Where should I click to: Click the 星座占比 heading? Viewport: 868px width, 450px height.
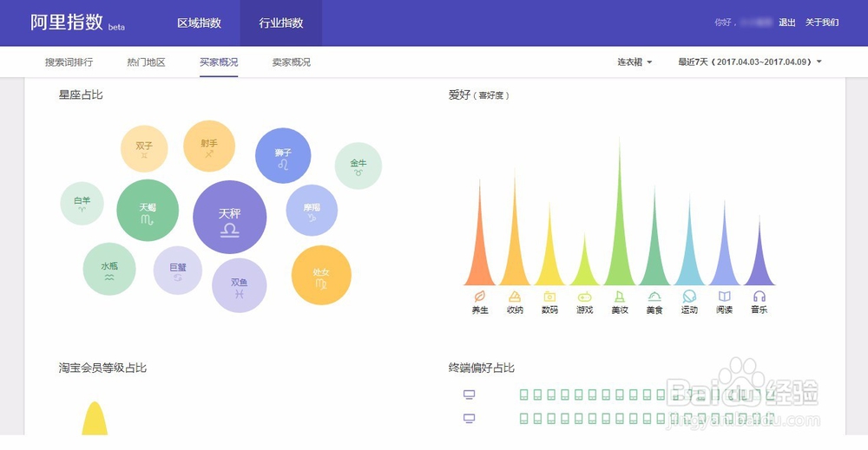coord(81,95)
